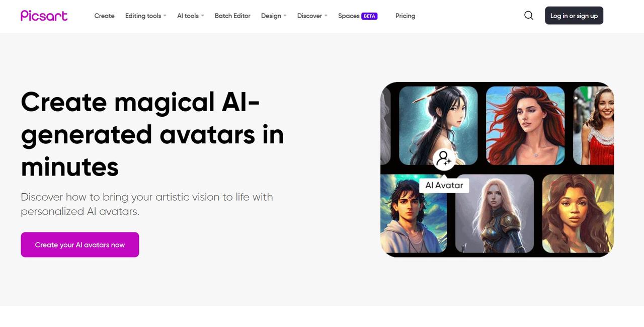Click the AI Avatar label tag
This screenshot has height=327, width=644.
pyautogui.click(x=444, y=185)
